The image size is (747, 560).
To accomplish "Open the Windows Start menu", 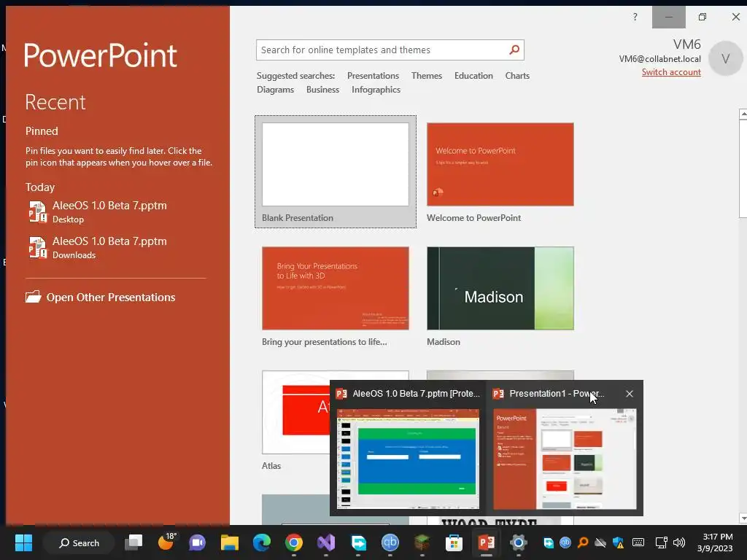I will (x=23, y=542).
